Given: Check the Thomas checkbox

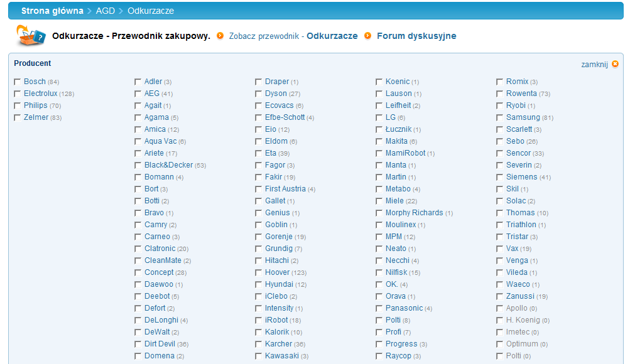Looking at the screenshot, I should [499, 213].
